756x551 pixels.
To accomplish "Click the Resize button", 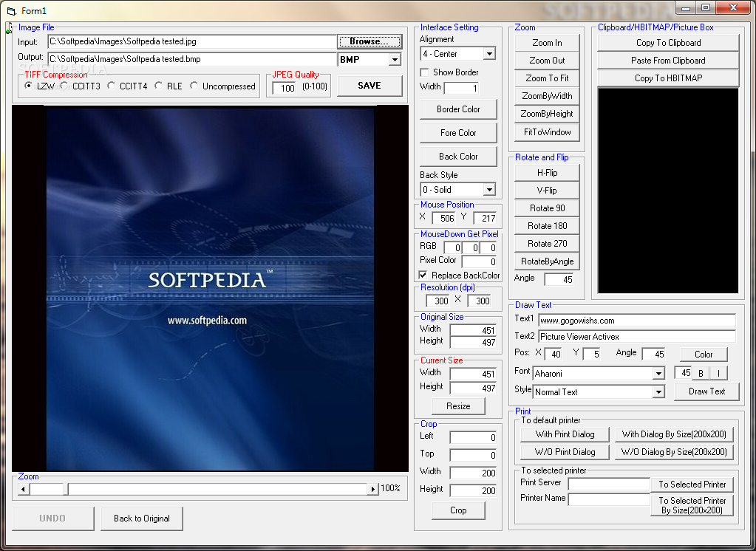I will pyautogui.click(x=458, y=406).
